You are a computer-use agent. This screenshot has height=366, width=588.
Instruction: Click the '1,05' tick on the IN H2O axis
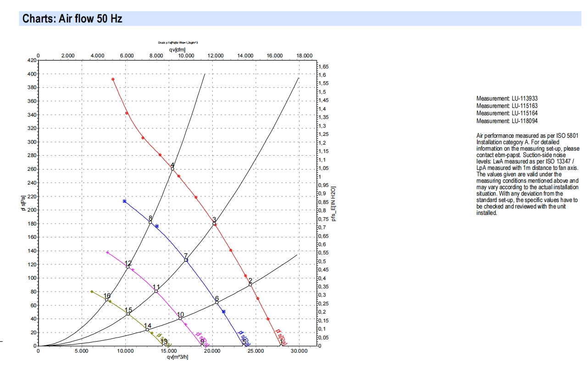(x=323, y=169)
